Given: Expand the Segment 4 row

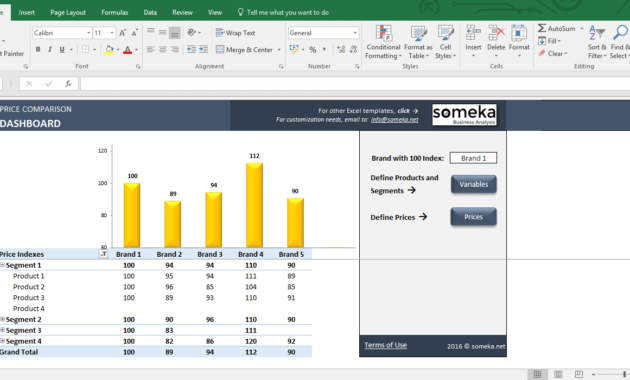Looking at the screenshot, I should [2, 341].
